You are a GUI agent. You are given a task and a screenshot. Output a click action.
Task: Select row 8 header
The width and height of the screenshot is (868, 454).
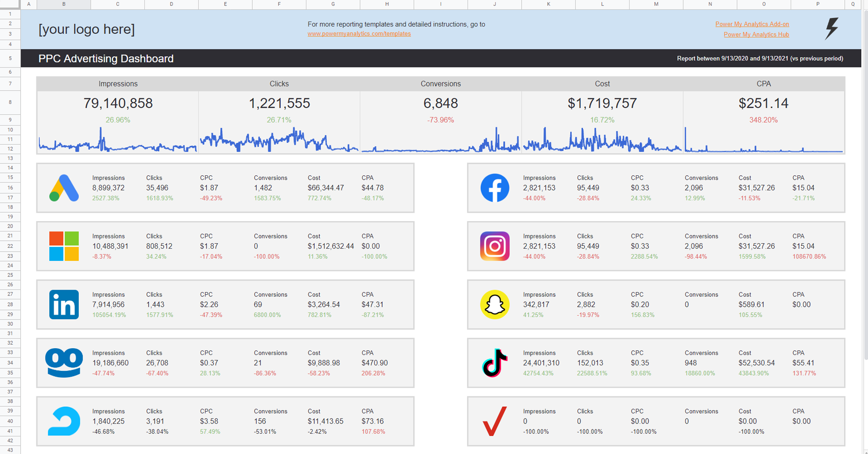pos(10,102)
